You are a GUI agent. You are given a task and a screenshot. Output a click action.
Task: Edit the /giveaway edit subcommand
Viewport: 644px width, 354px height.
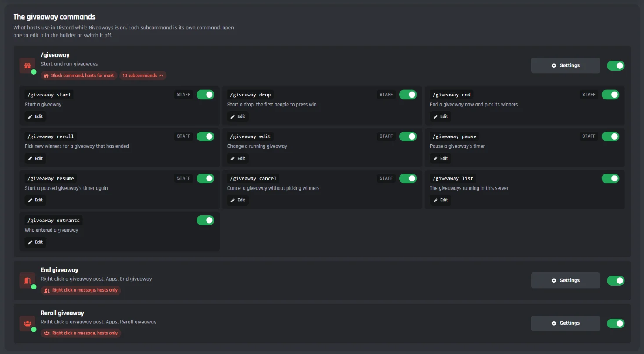238,158
